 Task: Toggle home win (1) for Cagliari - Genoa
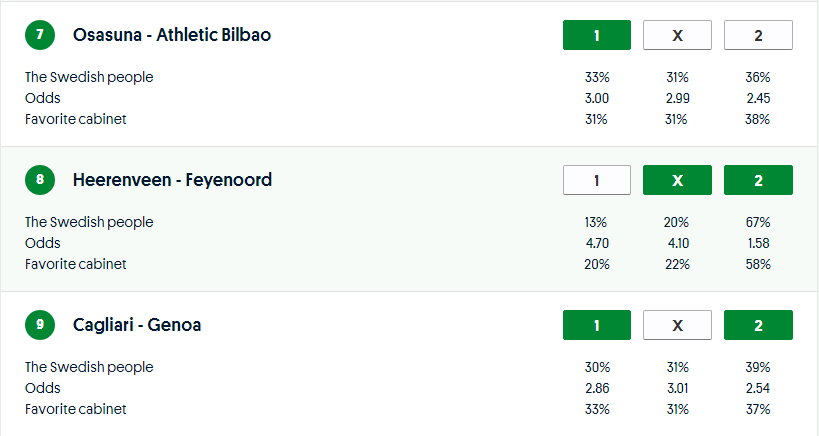(x=597, y=325)
